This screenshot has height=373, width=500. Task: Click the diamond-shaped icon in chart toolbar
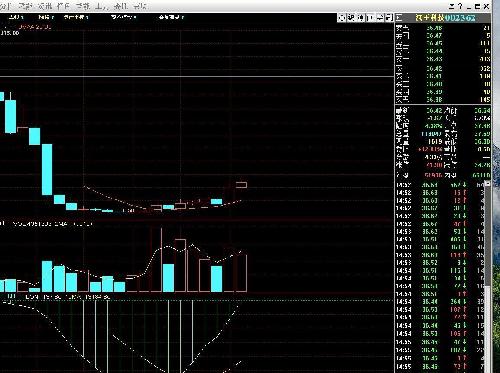(361, 18)
